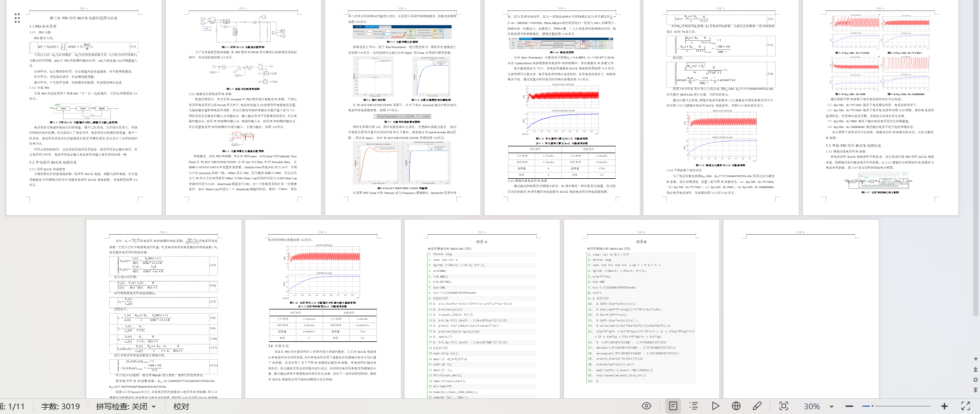Click the zoom in plus button

[944, 406]
